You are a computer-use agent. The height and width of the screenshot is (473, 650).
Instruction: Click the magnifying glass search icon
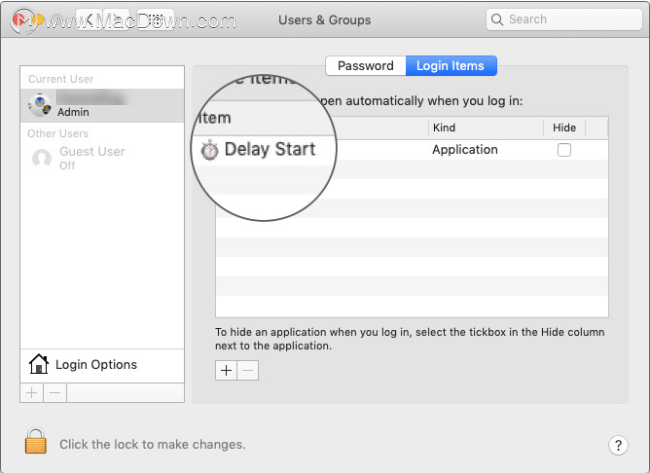click(497, 19)
